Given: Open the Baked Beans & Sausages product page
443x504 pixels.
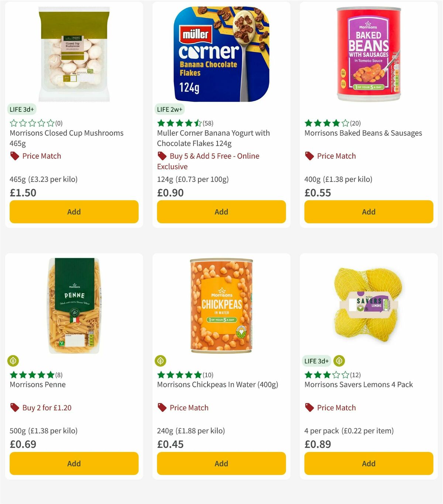Looking at the screenshot, I should (x=363, y=133).
